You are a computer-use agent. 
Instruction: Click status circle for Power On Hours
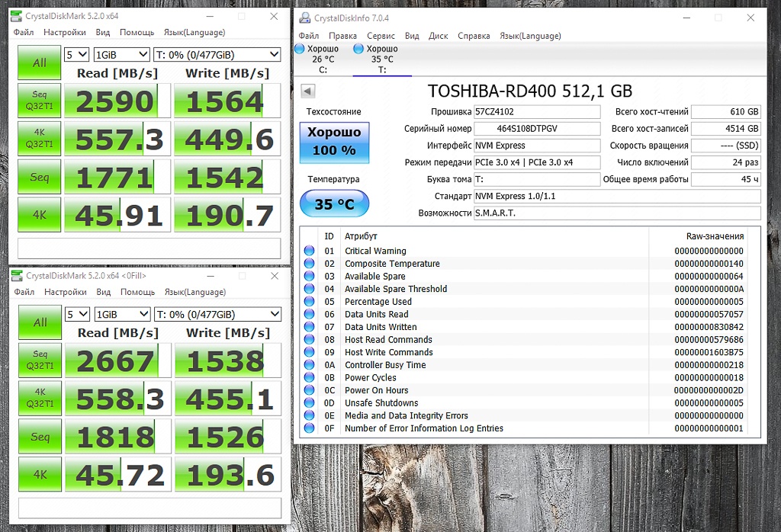tap(310, 390)
